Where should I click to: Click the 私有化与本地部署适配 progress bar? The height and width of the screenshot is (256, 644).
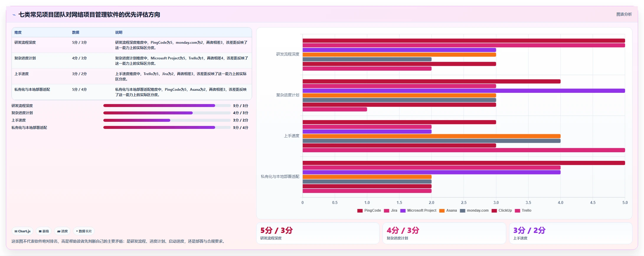click(x=167, y=128)
